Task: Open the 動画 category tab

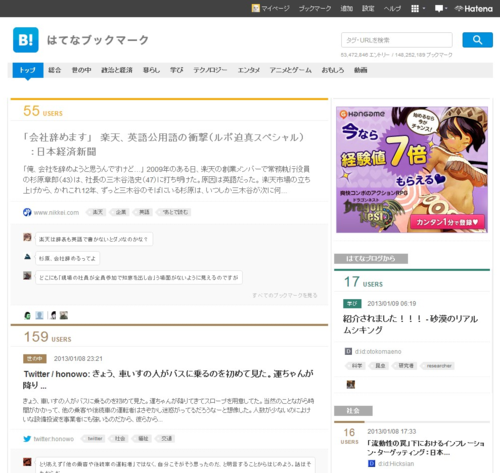Action: pyautogui.click(x=361, y=70)
